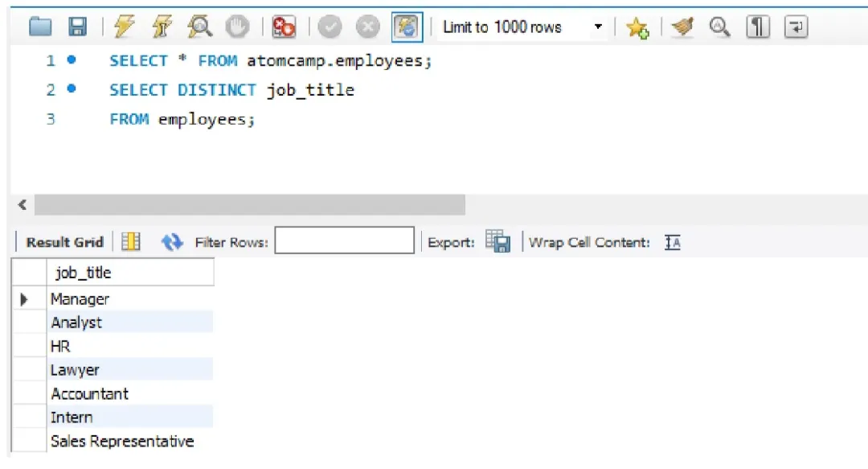Toggle stop-on-error for script execution
868x469 pixels.
click(284, 26)
